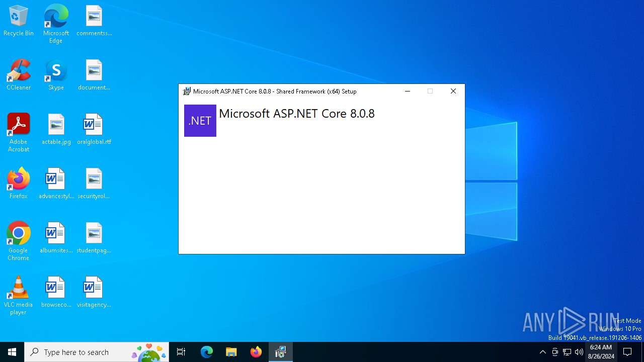644x362 pixels.
Task: Open the Recycle Bin desktop icon
Action: pyautogui.click(x=19, y=21)
